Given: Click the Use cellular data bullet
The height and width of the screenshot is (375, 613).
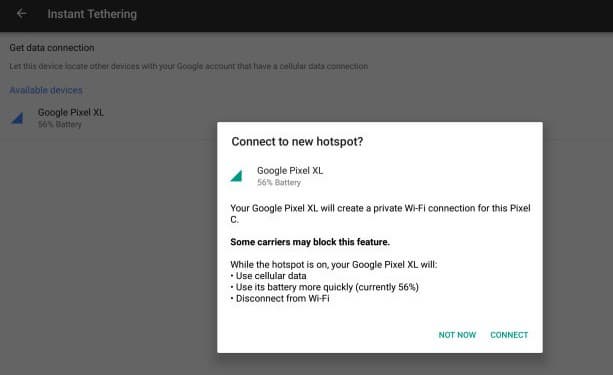Looking at the screenshot, I should (268, 276).
